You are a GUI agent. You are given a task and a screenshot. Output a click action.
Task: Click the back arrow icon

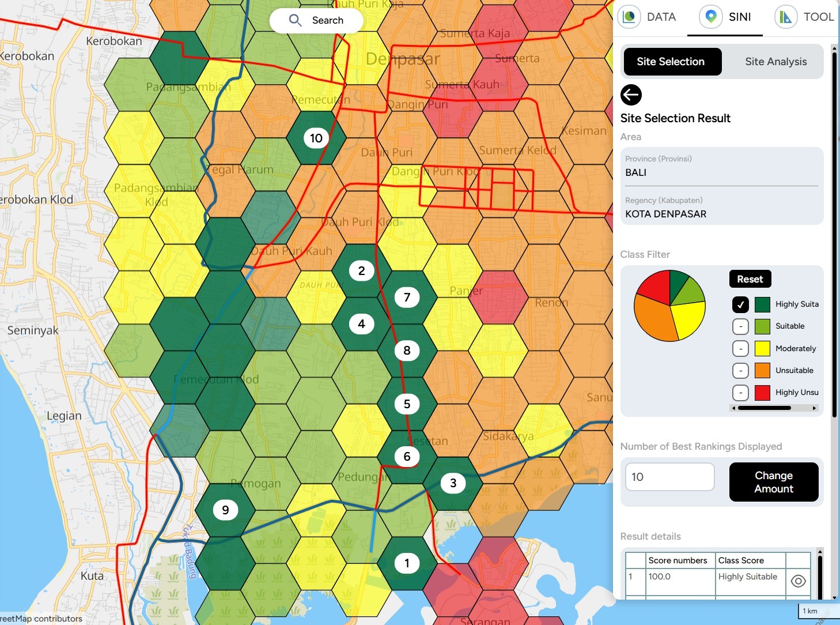coord(631,95)
